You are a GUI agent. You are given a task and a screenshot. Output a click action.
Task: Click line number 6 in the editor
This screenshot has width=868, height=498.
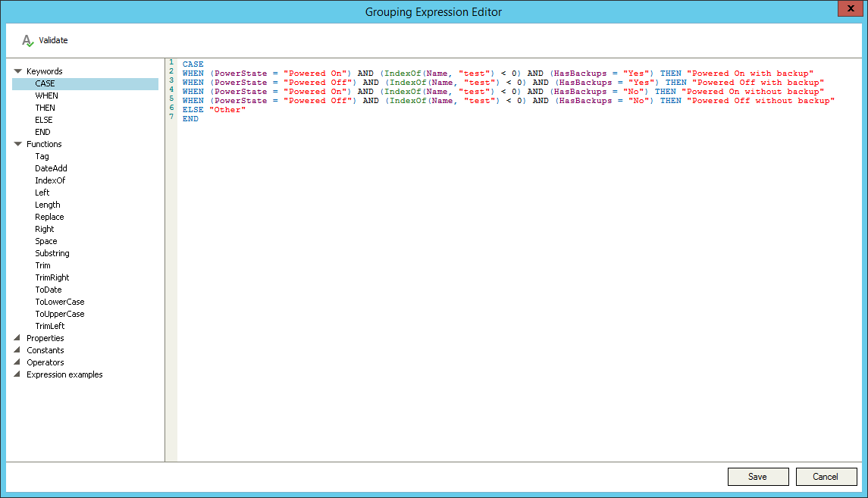point(172,109)
